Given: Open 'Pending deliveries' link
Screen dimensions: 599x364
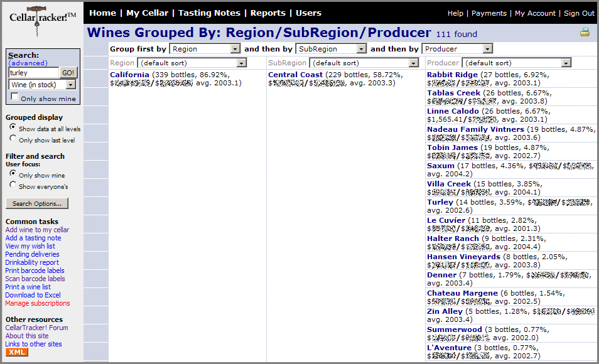Looking at the screenshot, I should point(33,254).
